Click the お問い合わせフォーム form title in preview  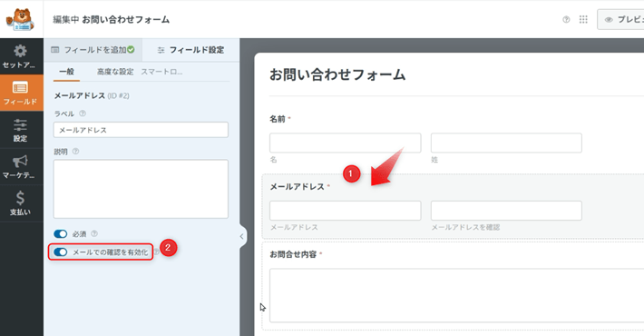pyautogui.click(x=337, y=74)
